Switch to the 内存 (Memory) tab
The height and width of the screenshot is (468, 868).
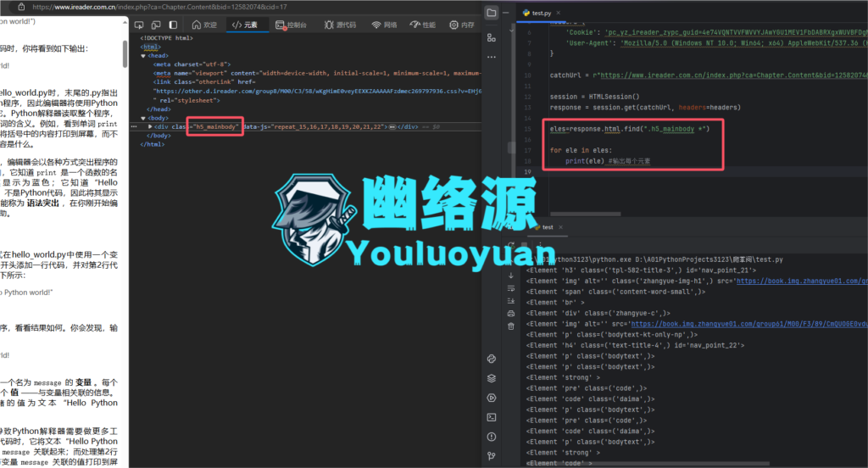(x=462, y=25)
